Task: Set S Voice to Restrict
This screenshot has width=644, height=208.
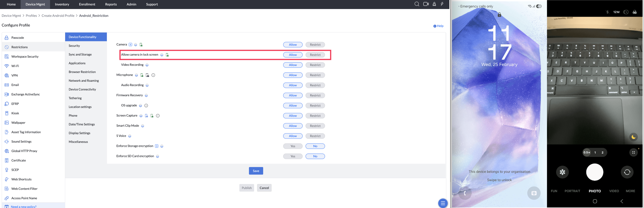Action: coord(315,136)
